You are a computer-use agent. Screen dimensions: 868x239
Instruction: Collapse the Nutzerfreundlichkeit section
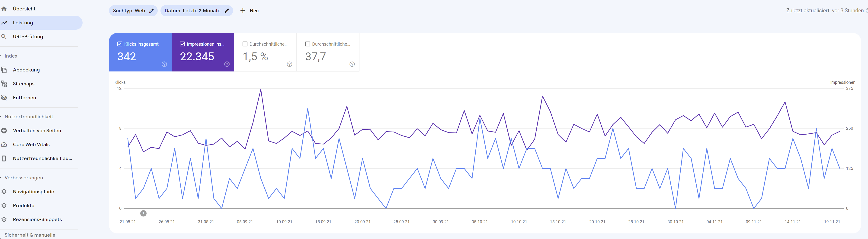click(1, 116)
